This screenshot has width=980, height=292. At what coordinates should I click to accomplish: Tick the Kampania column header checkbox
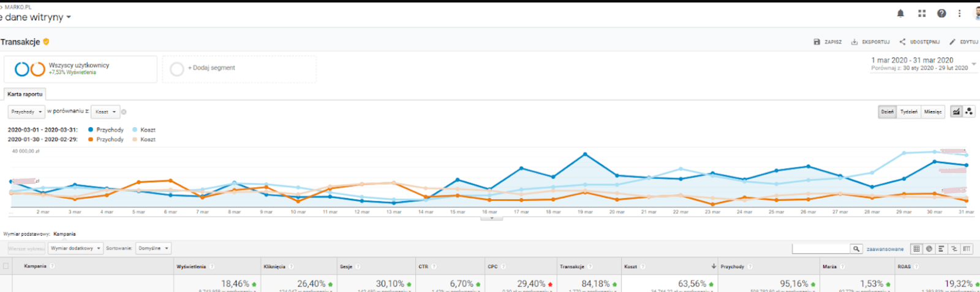point(6,266)
